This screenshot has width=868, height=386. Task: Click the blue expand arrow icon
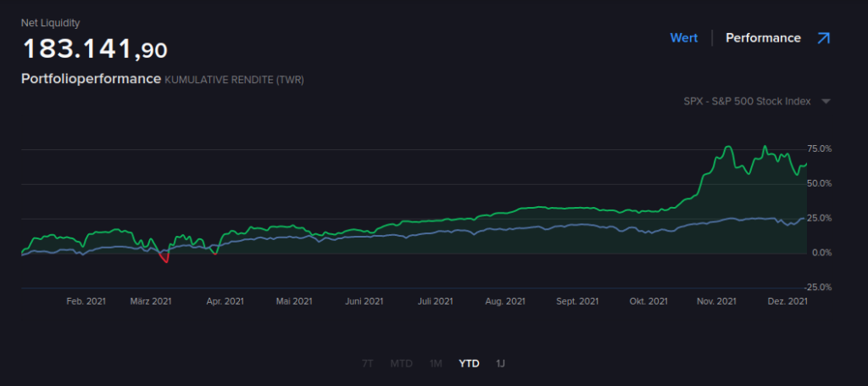point(823,38)
